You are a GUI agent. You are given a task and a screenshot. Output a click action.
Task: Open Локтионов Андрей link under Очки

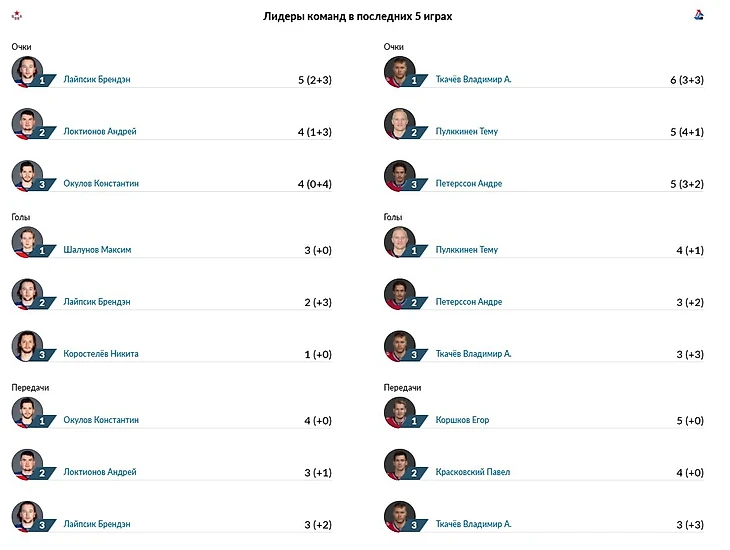point(100,131)
